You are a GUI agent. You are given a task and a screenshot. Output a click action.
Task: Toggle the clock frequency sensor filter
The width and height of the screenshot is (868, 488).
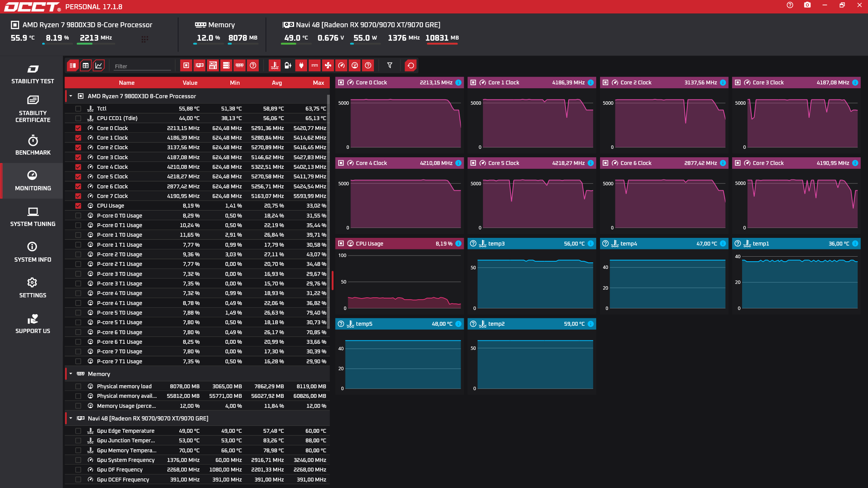coord(341,66)
